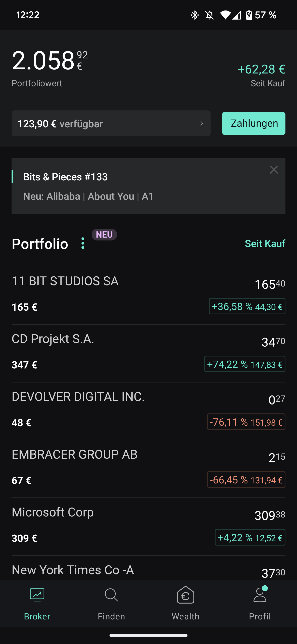Tap the battery status icon
The image size is (297, 644).
click(x=249, y=15)
